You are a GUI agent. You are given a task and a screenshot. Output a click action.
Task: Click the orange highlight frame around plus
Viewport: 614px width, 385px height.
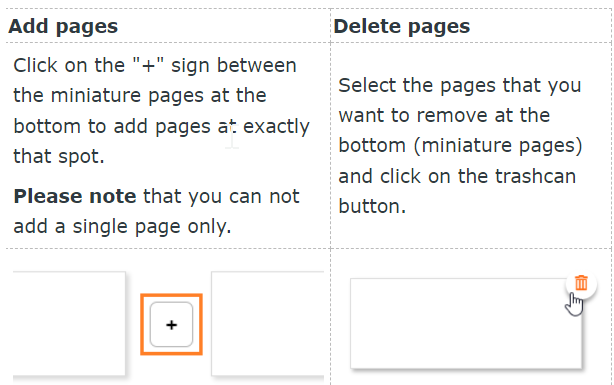172,324
